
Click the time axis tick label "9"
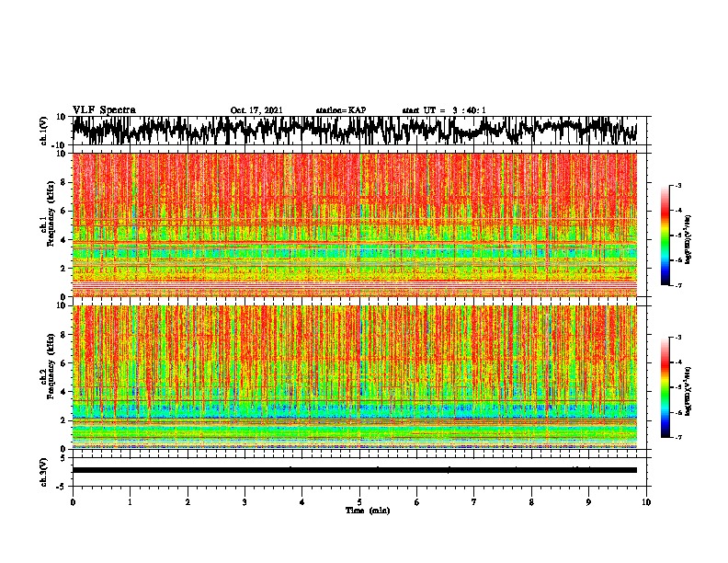coord(588,502)
